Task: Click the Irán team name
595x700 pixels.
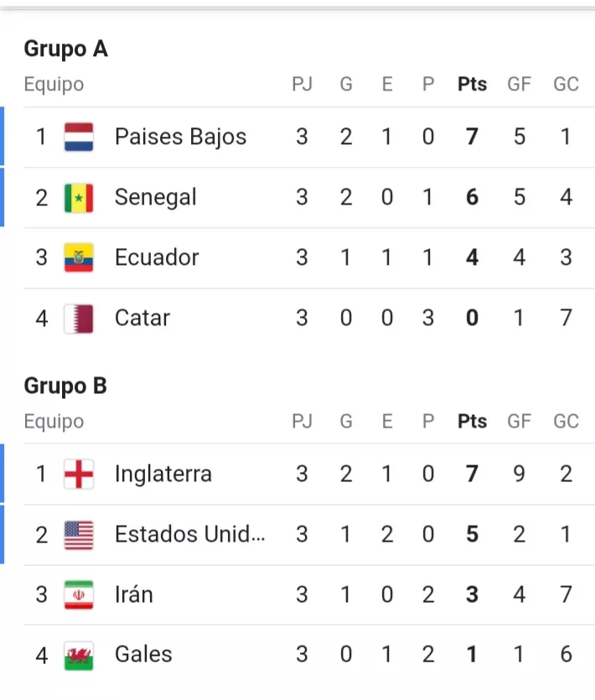Action: [134, 595]
